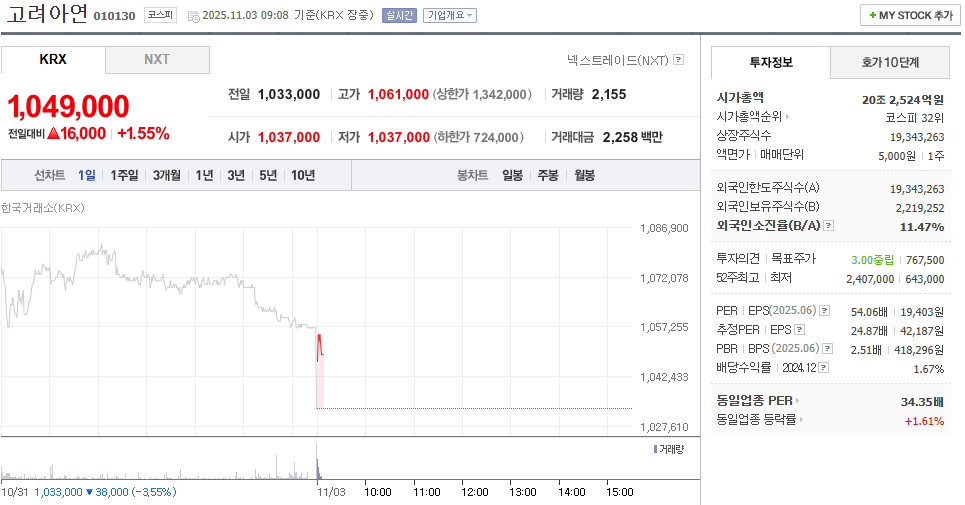Click the 코스피 market badge
This screenshot has height=505, width=965.
161,15
